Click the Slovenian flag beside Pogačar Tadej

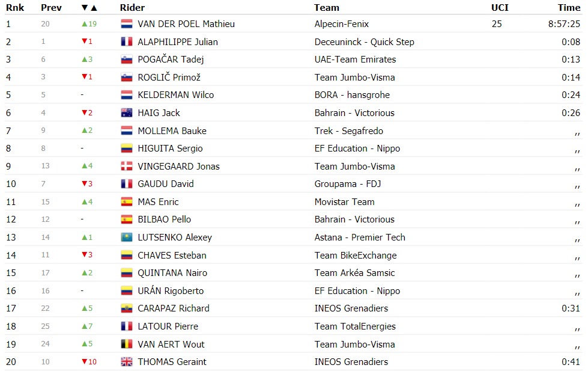(x=126, y=60)
